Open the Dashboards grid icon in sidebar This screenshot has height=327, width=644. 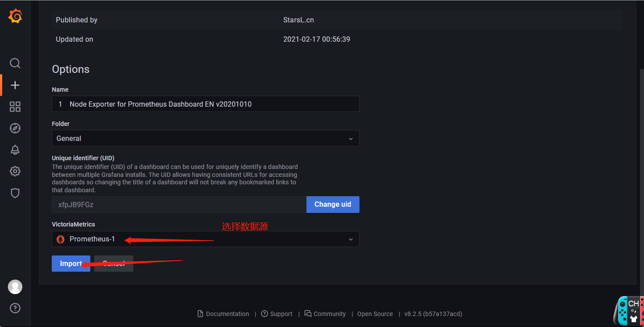coord(15,107)
